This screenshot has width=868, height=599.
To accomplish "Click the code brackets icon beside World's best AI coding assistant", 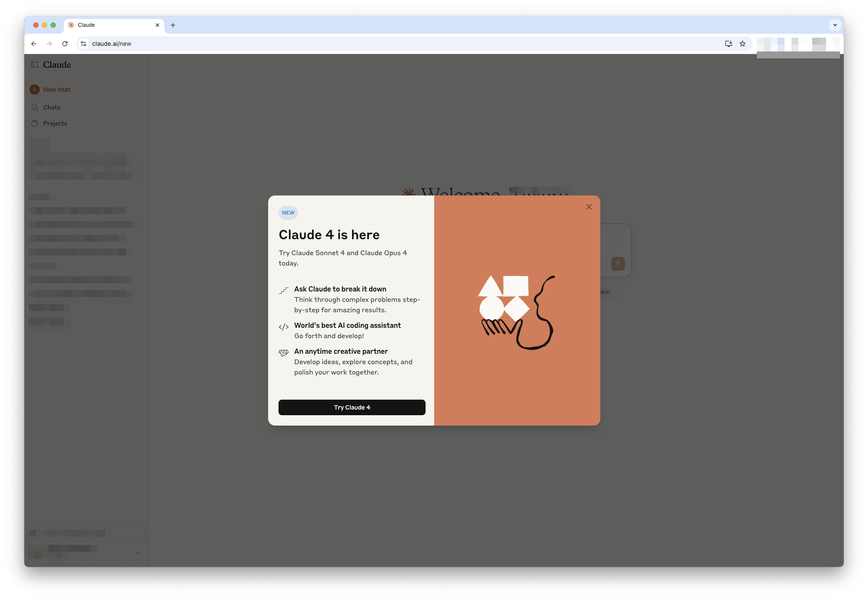I will point(284,327).
